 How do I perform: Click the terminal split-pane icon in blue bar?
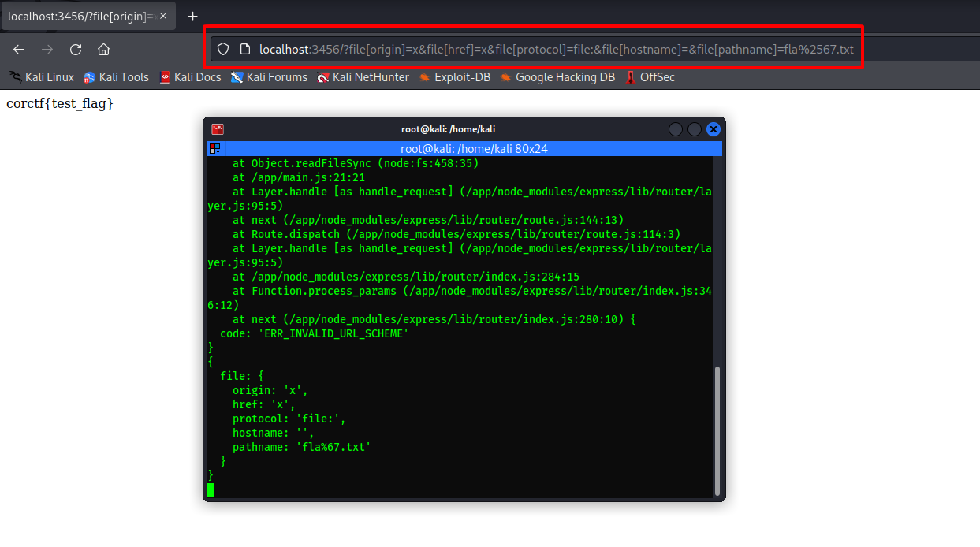tap(214, 148)
